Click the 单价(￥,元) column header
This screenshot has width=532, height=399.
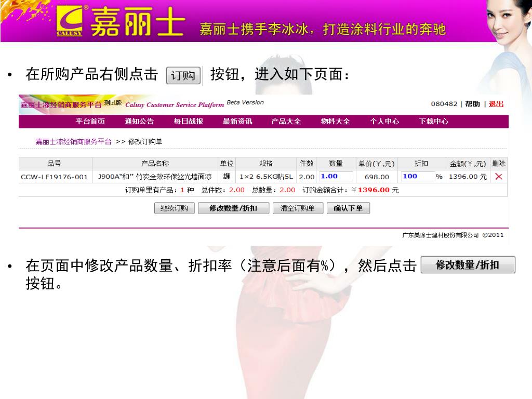click(377, 164)
